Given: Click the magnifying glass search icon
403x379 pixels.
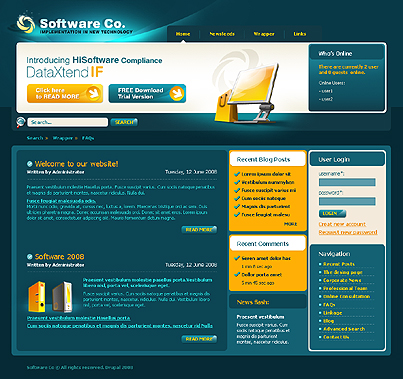Looking at the screenshot, I should (20, 122).
